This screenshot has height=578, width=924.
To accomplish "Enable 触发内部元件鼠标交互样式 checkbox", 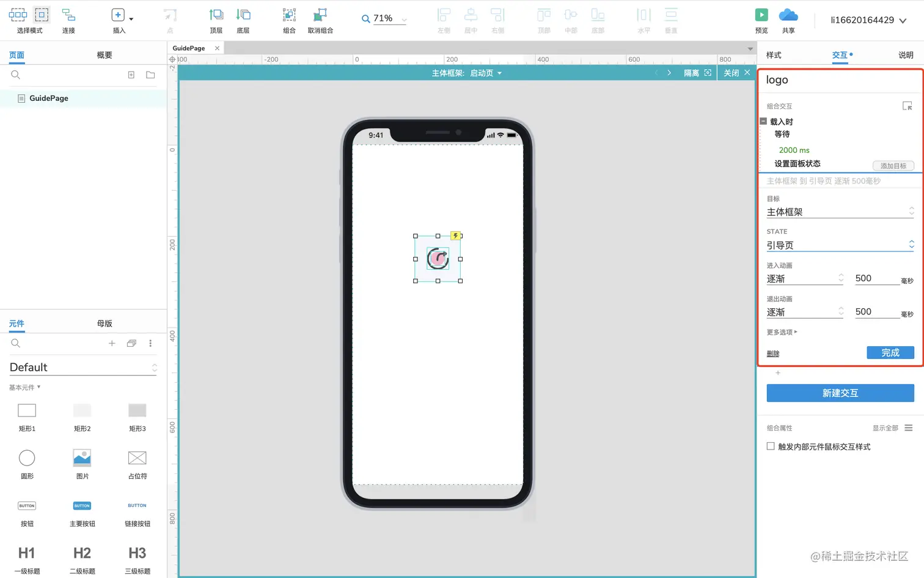I will (x=771, y=446).
